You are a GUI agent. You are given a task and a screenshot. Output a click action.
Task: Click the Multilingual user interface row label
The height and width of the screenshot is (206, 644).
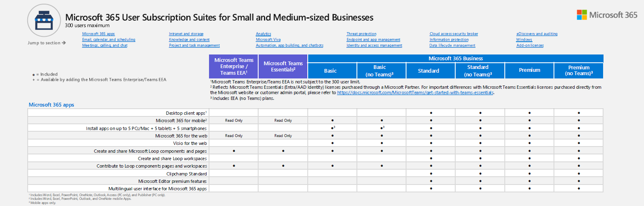[158, 189]
